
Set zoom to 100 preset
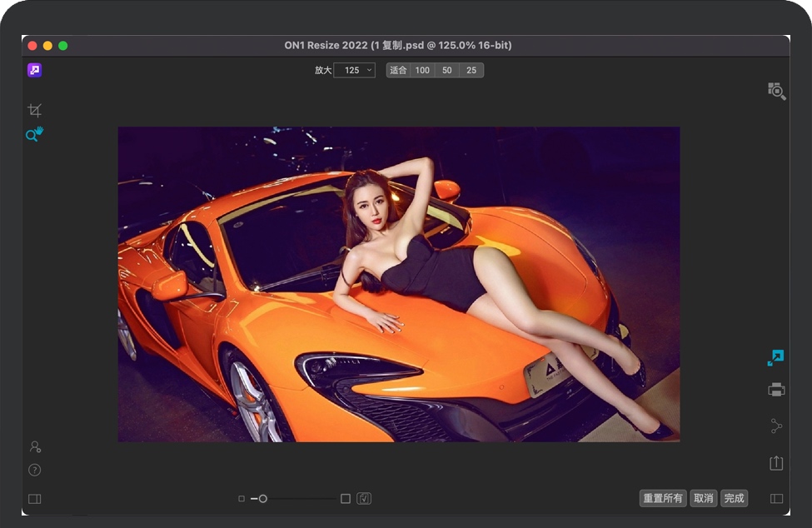422,71
